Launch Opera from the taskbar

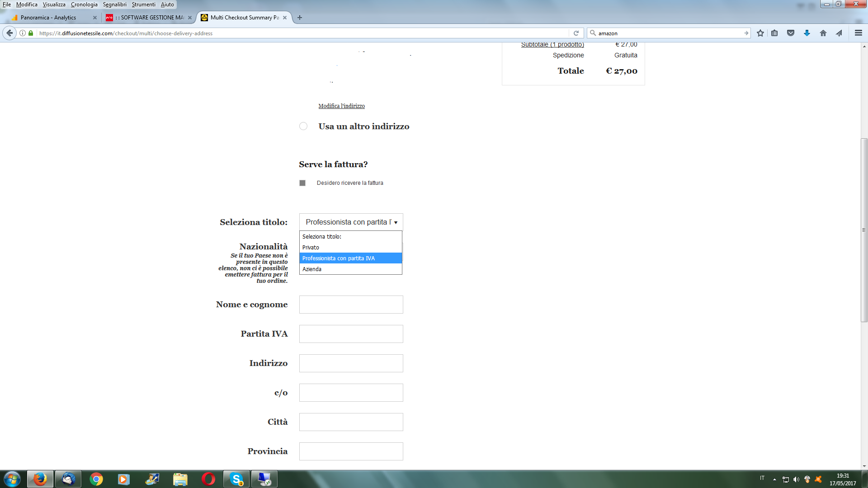coord(208,479)
